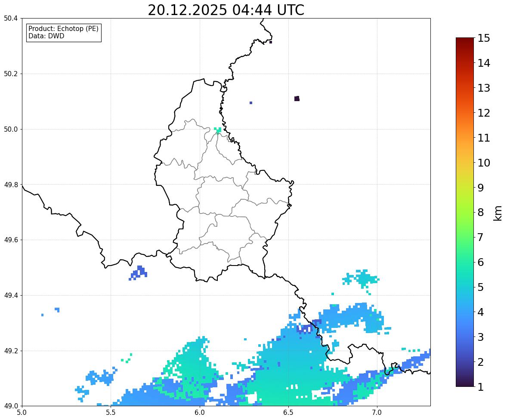Click the colorbar label 7

click(x=481, y=237)
